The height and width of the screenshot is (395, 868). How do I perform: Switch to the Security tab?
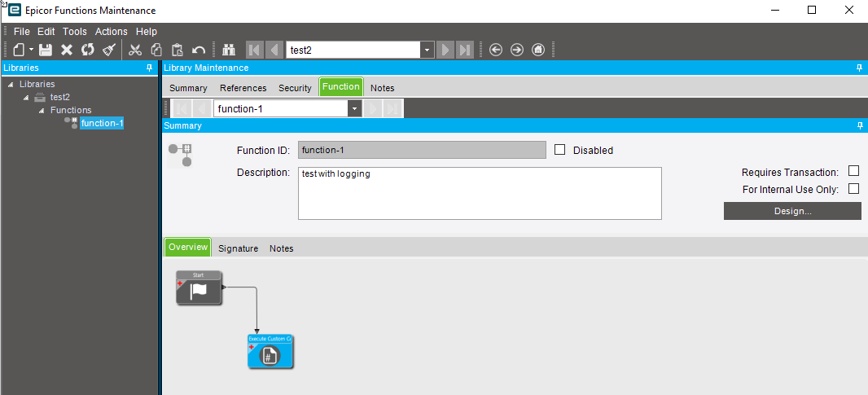point(295,88)
